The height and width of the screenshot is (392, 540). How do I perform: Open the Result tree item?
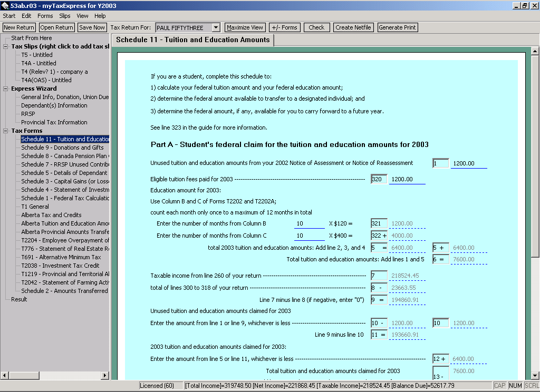pos(19,299)
